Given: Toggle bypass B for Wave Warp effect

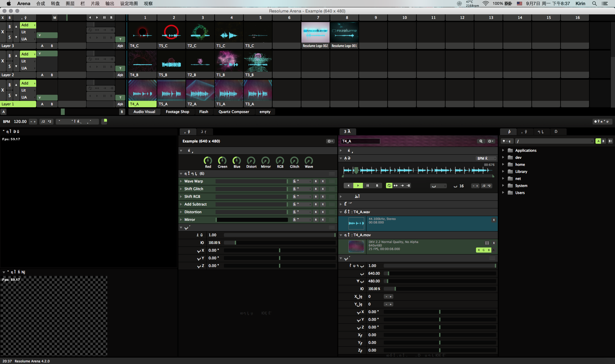Looking at the screenshot, I should tap(316, 181).
